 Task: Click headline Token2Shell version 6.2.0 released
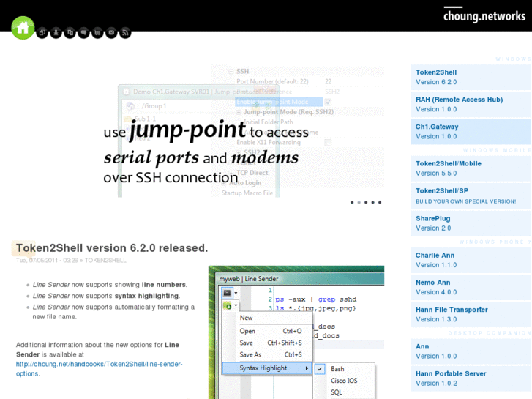click(x=112, y=248)
